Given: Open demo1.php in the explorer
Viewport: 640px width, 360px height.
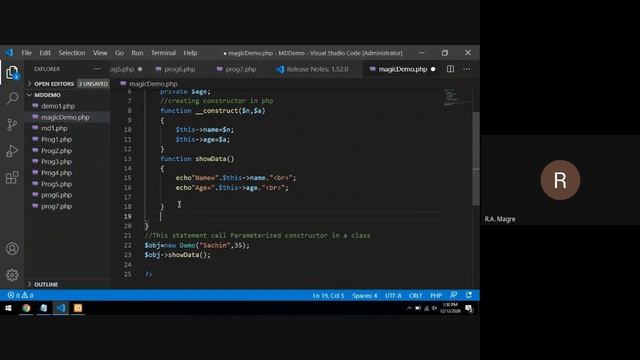Looking at the screenshot, I should click(x=58, y=106).
